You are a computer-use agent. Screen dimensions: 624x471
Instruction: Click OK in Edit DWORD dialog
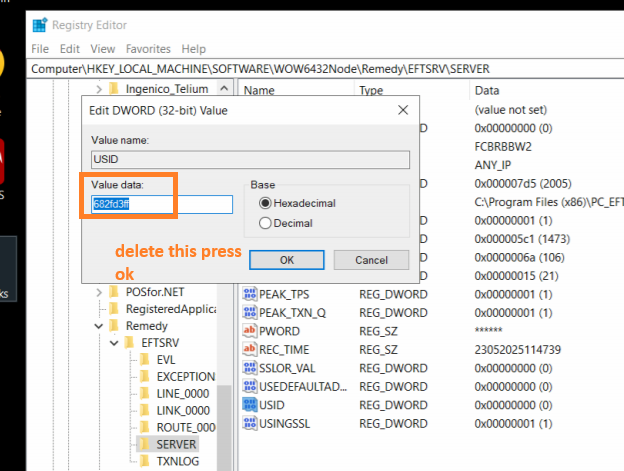(287, 260)
